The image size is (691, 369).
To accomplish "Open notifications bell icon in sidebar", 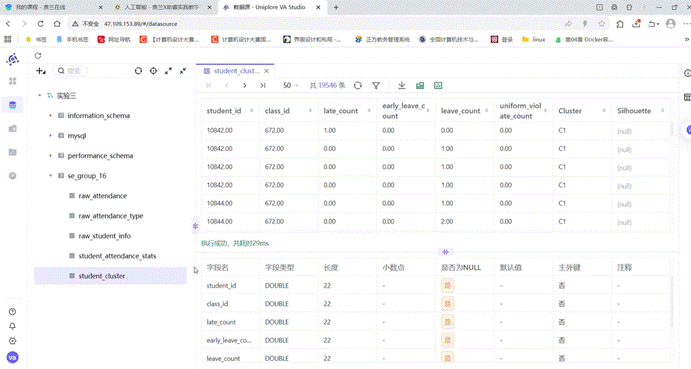I will pyautogui.click(x=12, y=326).
